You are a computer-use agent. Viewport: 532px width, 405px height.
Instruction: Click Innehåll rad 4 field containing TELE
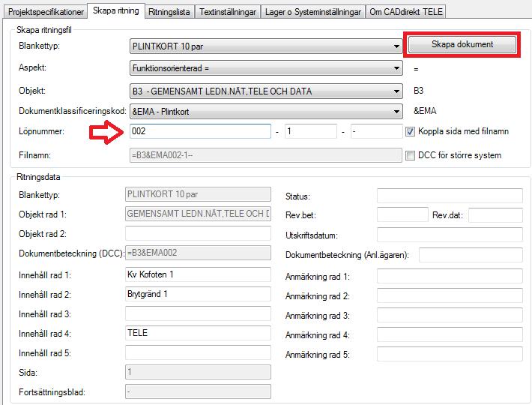pos(198,333)
